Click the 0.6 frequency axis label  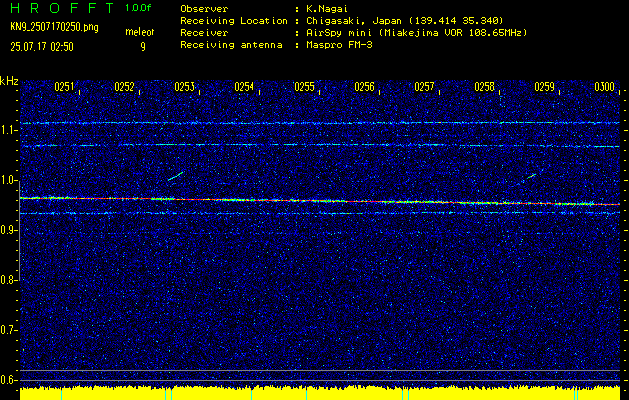pyautogui.click(x=7, y=380)
